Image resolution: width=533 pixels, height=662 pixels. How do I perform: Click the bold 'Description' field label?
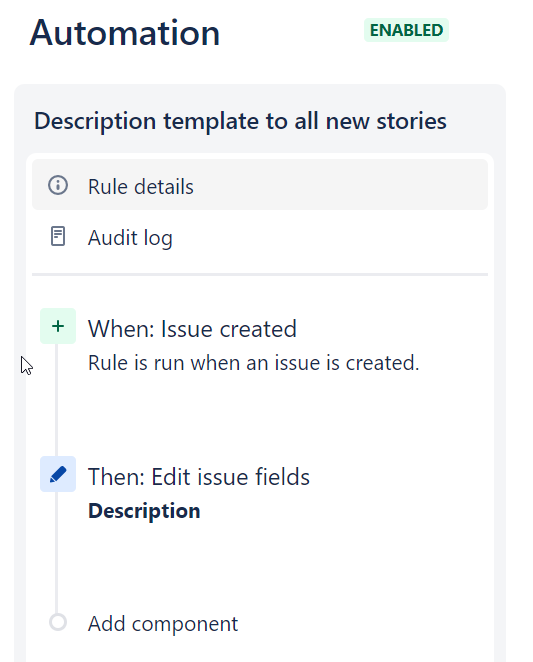(x=144, y=511)
